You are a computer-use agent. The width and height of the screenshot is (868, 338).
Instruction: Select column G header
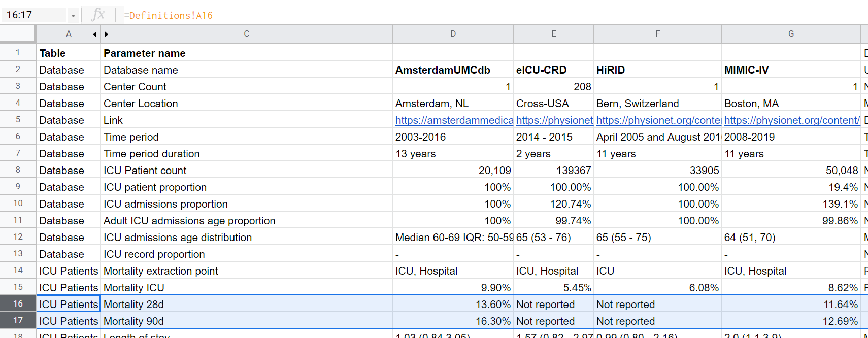(x=791, y=34)
